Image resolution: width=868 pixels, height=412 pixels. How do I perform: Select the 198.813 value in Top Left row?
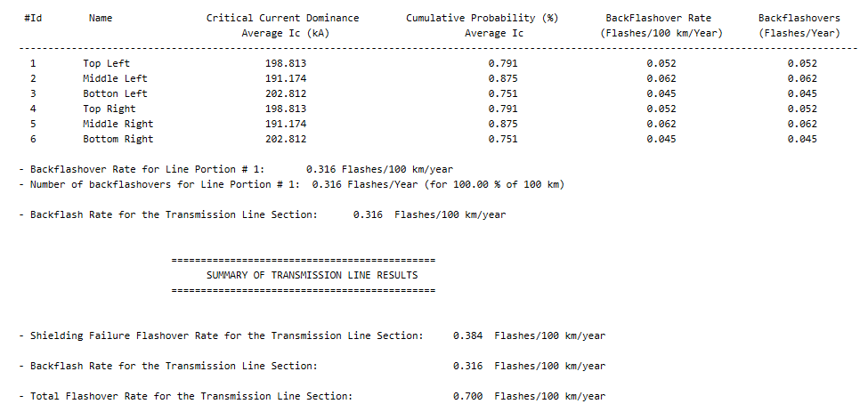coord(286,63)
